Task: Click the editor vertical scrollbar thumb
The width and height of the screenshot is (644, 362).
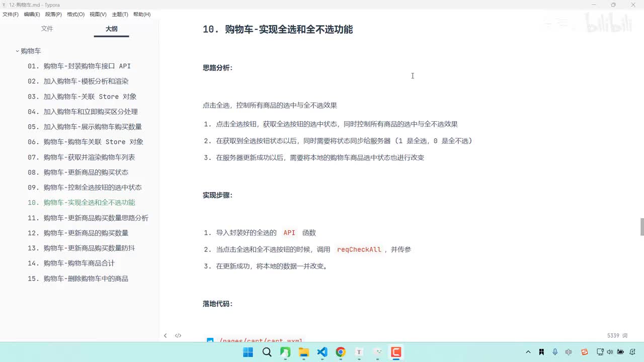Action: tap(642, 227)
